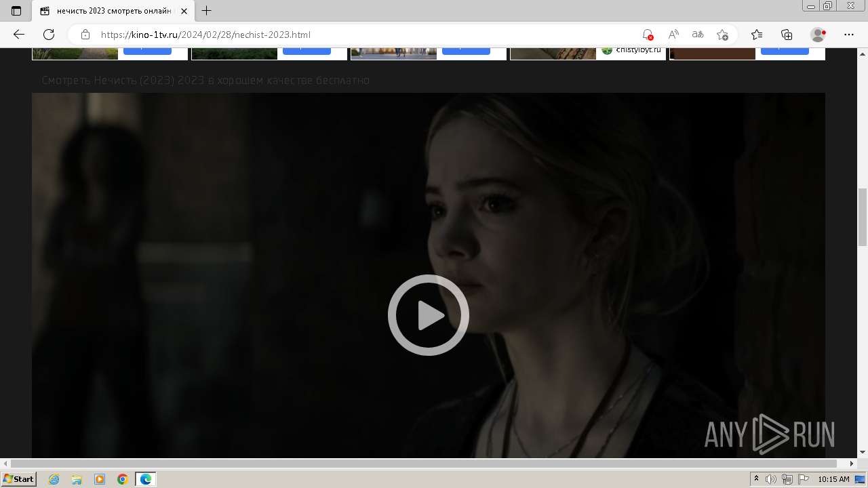Image resolution: width=868 pixels, height=488 pixels.
Task: Open network status tray icon
Action: point(787,479)
